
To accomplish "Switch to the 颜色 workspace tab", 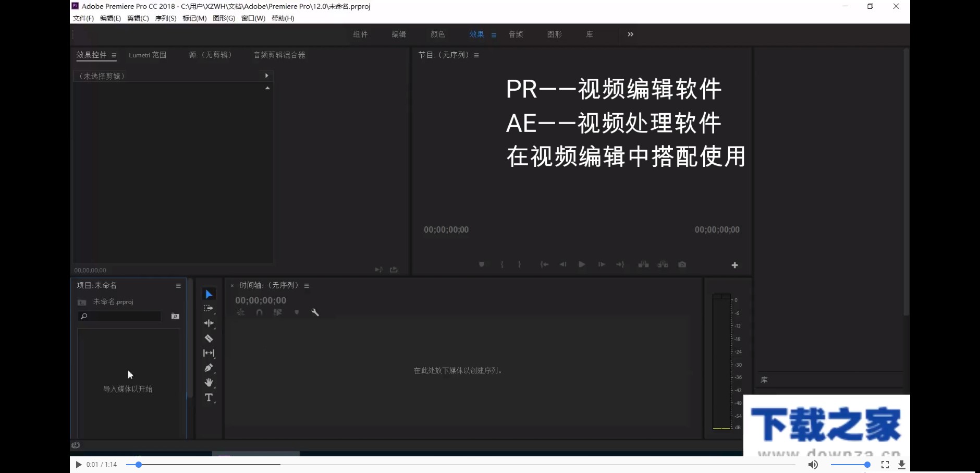I will coord(437,34).
